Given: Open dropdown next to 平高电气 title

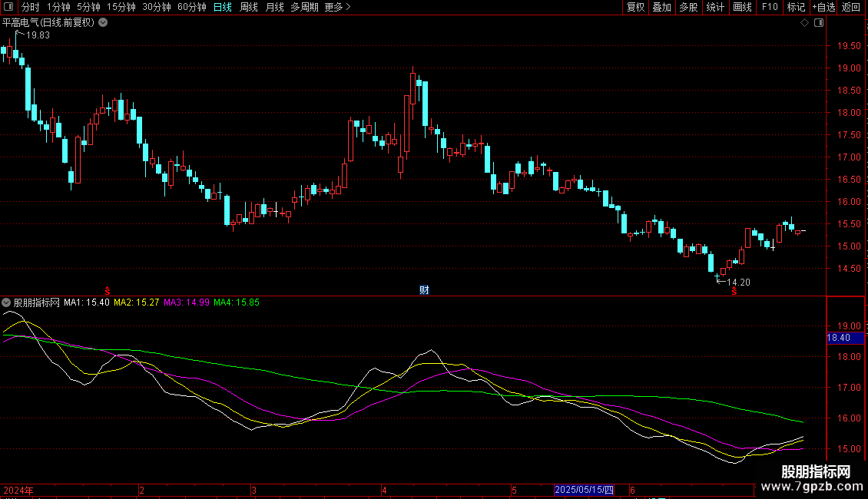Looking at the screenshot, I should (x=103, y=23).
